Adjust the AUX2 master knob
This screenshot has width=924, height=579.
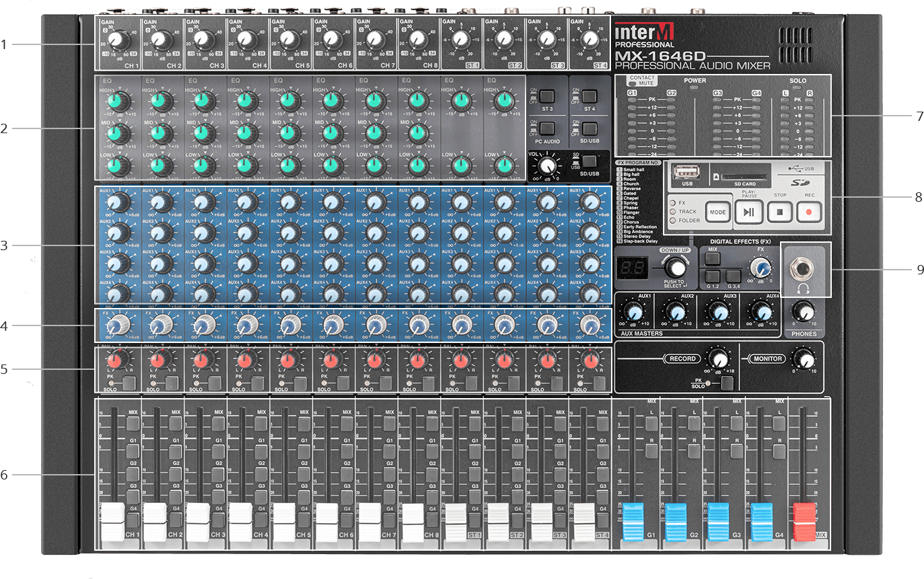676,311
